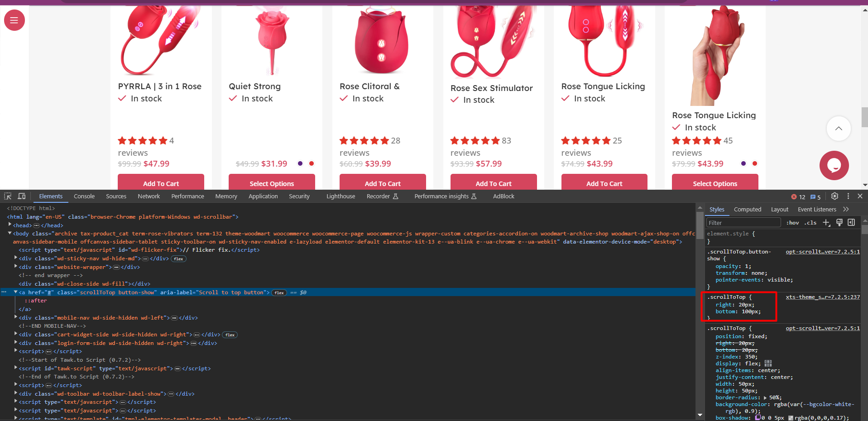Activate the inspect element picker icon
The height and width of the screenshot is (421, 868).
(x=8, y=196)
